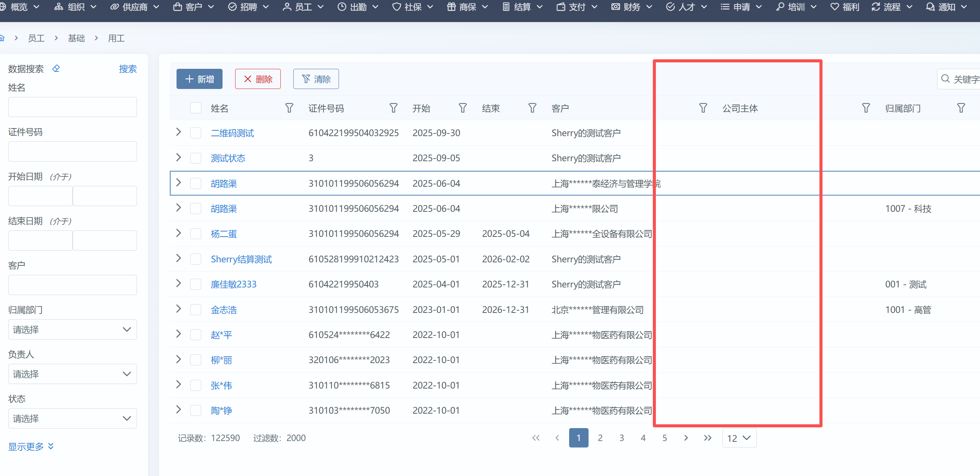980x476 pixels.
Task: Open the 归属部门 dropdown in search panel
Action: 72,330
